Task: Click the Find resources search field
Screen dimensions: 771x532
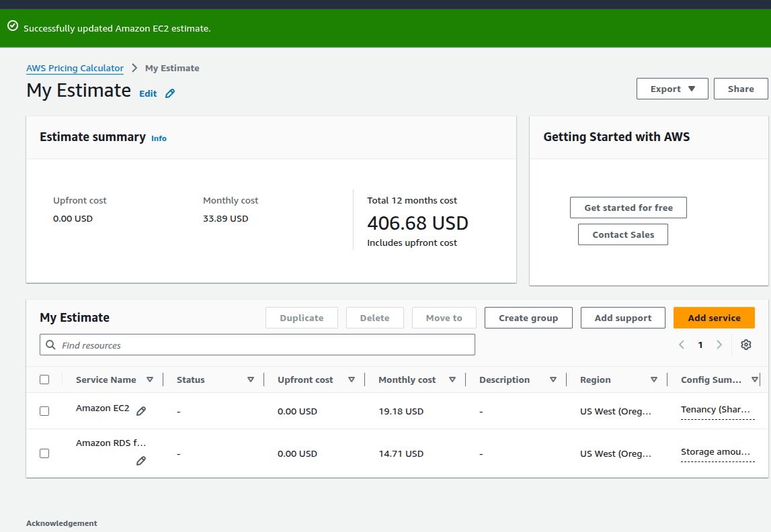Action: 257,345
